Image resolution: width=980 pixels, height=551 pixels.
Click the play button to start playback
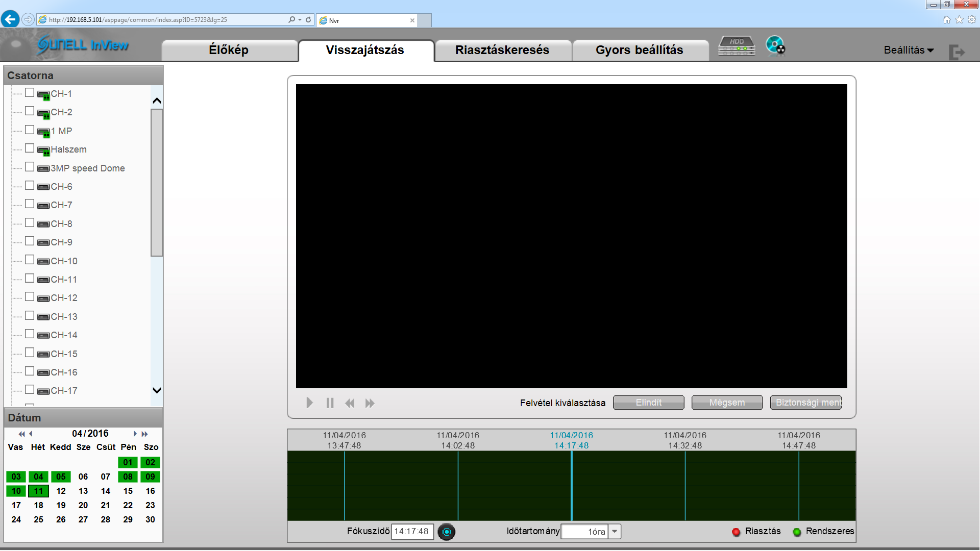[310, 403]
